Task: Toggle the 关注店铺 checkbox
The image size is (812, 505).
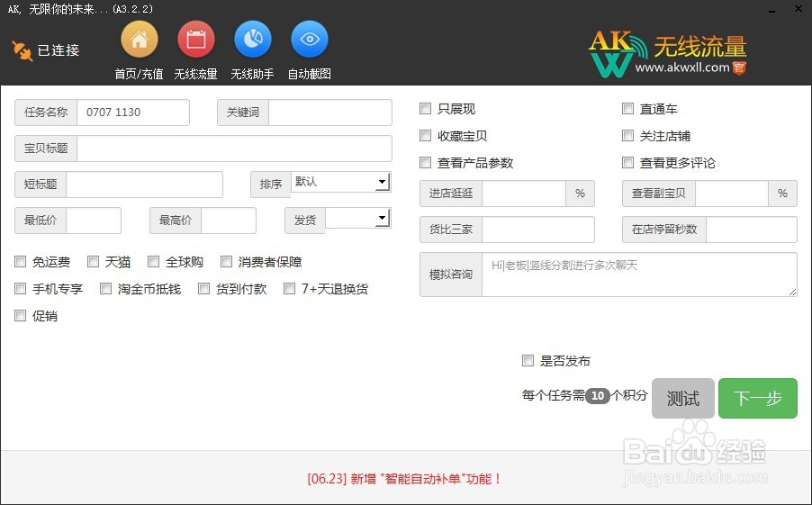Action: (x=627, y=135)
